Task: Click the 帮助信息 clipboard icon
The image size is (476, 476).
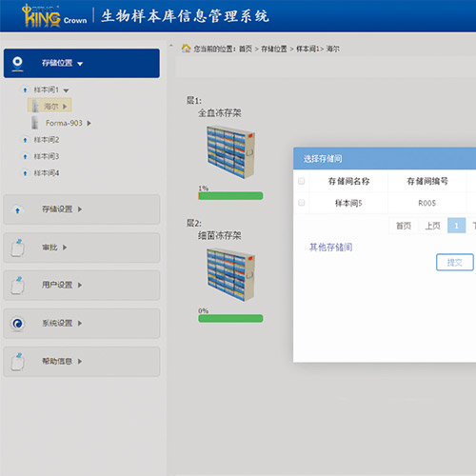Action: [18, 362]
